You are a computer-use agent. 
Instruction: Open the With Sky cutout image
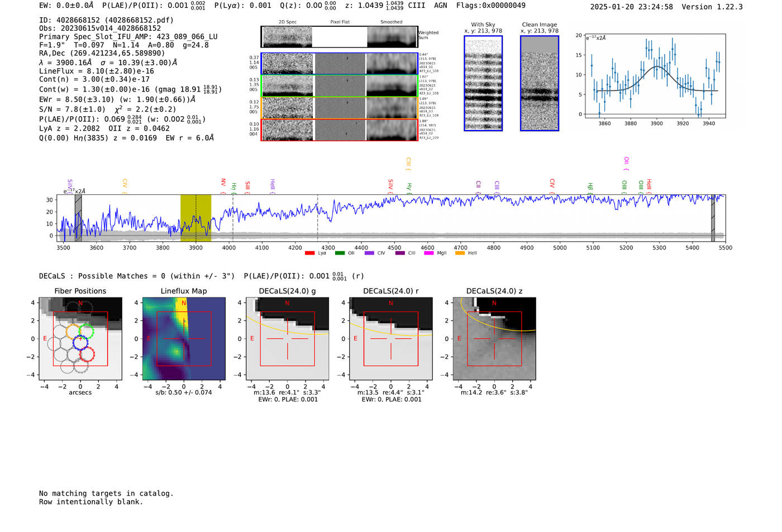[x=483, y=83]
